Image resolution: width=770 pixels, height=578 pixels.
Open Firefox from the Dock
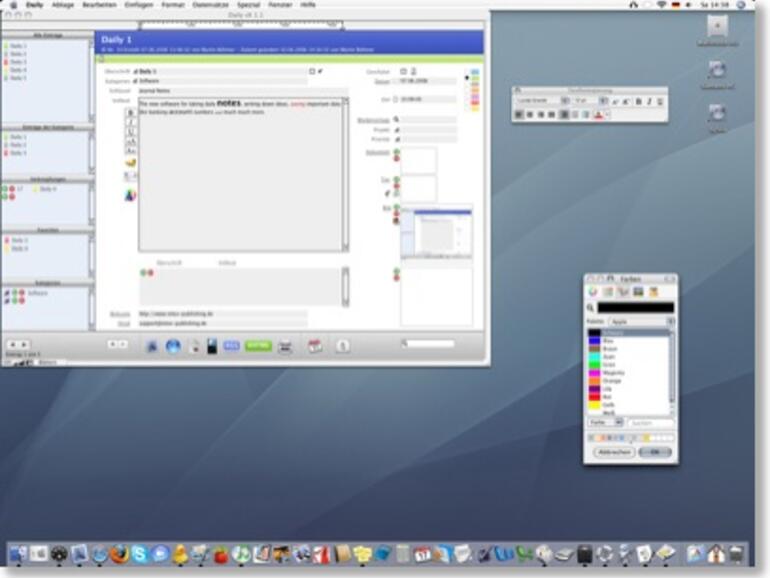[120, 554]
